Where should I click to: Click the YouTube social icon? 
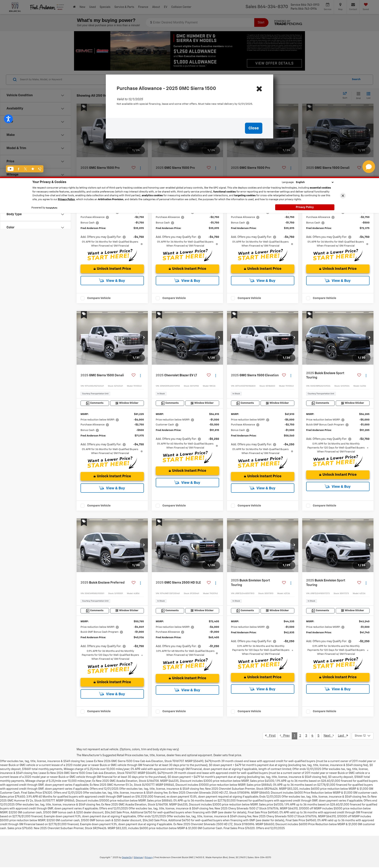[10, 169]
